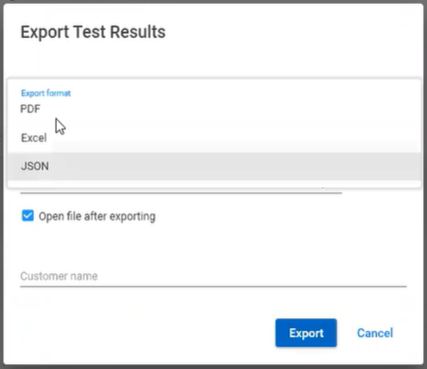Click the blue checkmark box
Viewport: 427px width, 369px height.
pyautogui.click(x=28, y=216)
